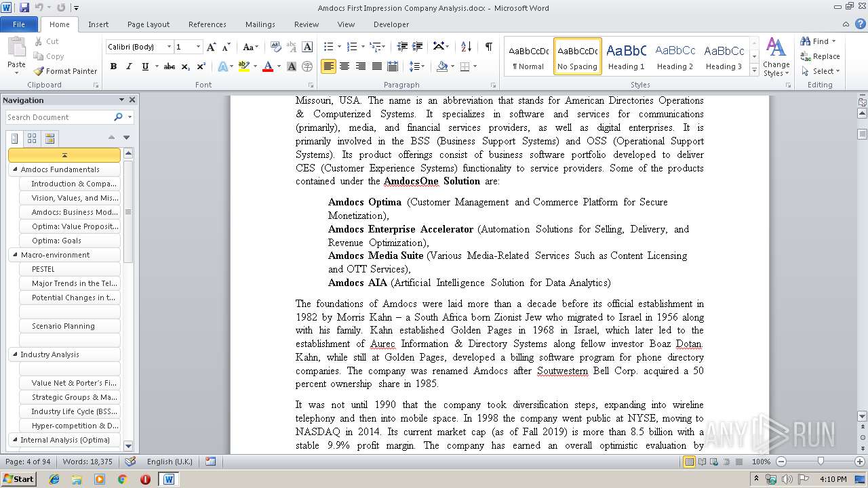Pick text highlight color
The height and width of the screenshot is (488, 868).
click(x=243, y=66)
